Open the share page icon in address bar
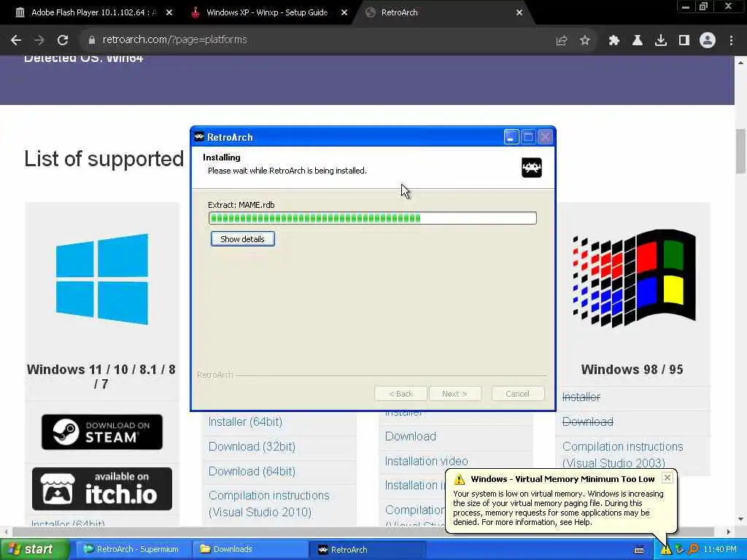The height and width of the screenshot is (560, 747). tap(562, 41)
